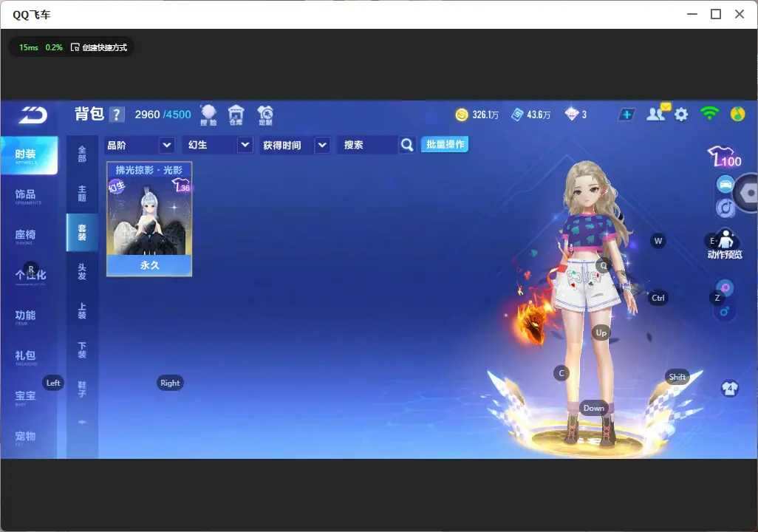Select the 饰品 ornaments tab
The width and height of the screenshot is (758, 532).
(29, 195)
